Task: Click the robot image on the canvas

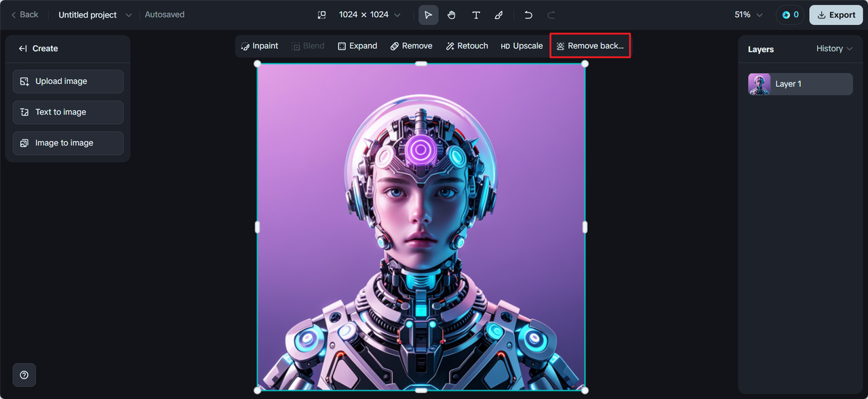Action: 420,227
